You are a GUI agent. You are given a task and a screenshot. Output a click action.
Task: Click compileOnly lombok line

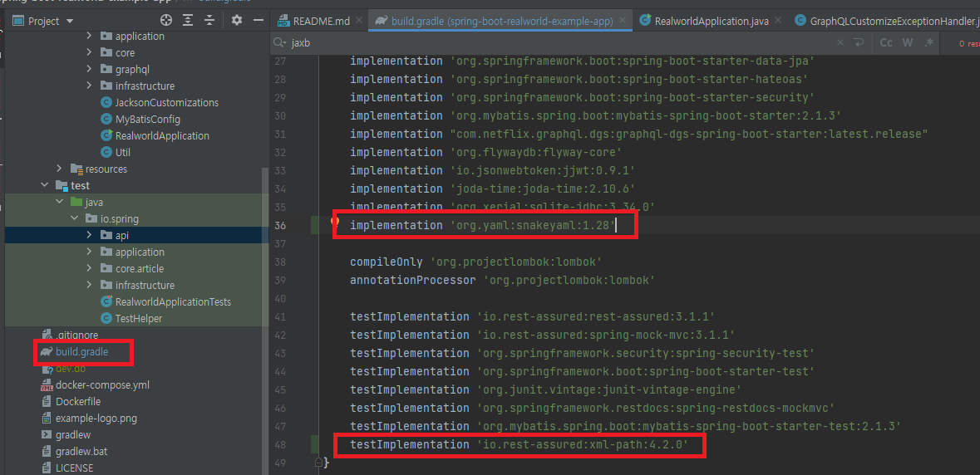point(475,262)
